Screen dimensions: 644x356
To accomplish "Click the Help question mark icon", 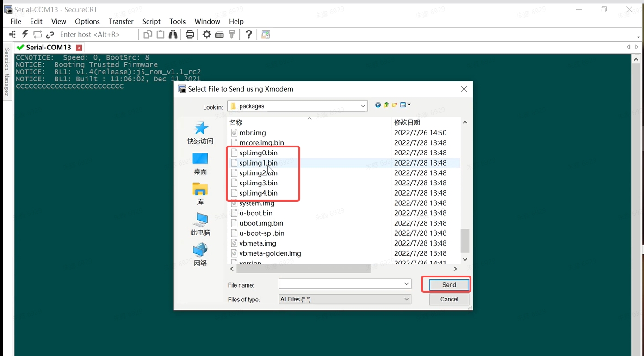I will (248, 34).
